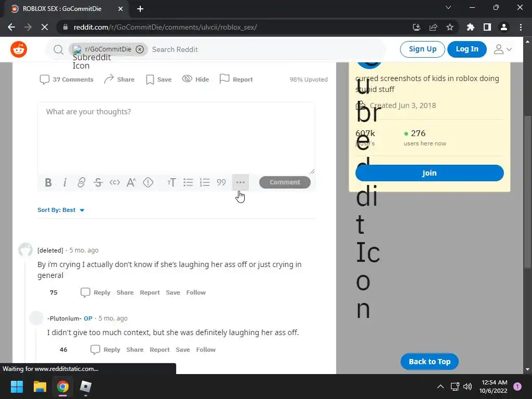Mark text as spoiler
The width and height of the screenshot is (532, 399).
(x=148, y=182)
